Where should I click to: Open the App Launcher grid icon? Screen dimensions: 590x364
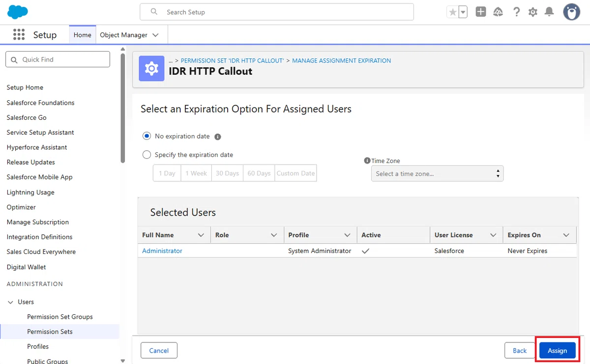[x=19, y=34]
